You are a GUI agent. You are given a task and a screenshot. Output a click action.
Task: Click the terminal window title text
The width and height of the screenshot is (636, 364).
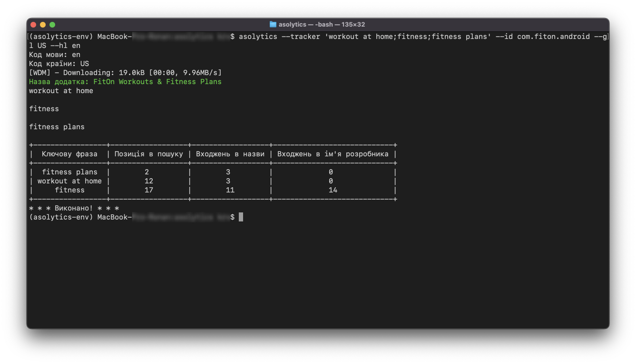[x=322, y=24]
